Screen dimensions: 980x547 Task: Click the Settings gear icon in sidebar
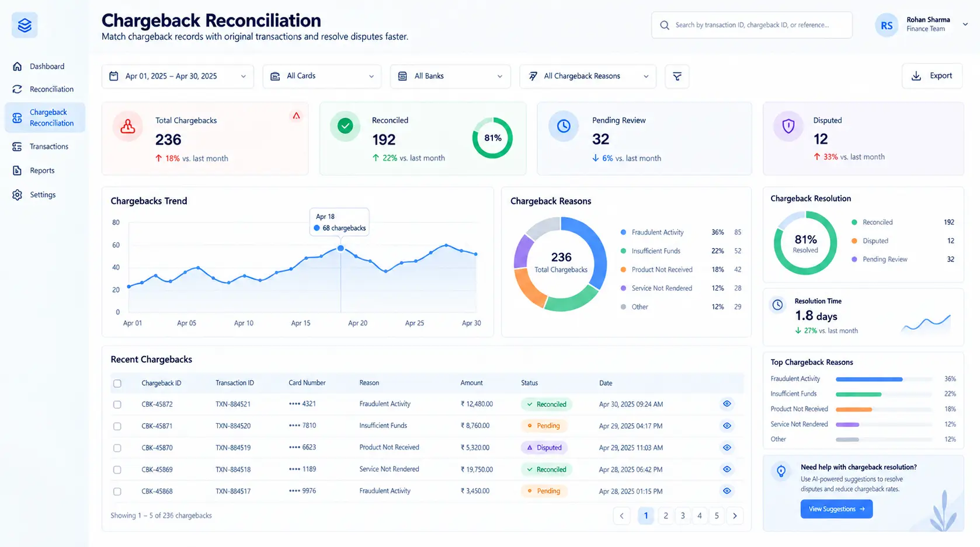pos(18,195)
